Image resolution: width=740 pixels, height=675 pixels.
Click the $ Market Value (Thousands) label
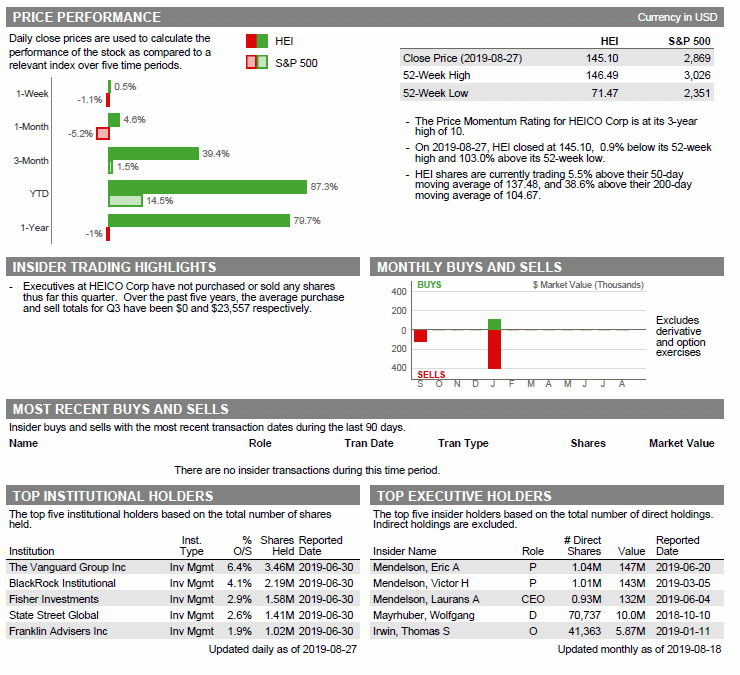[x=588, y=285]
